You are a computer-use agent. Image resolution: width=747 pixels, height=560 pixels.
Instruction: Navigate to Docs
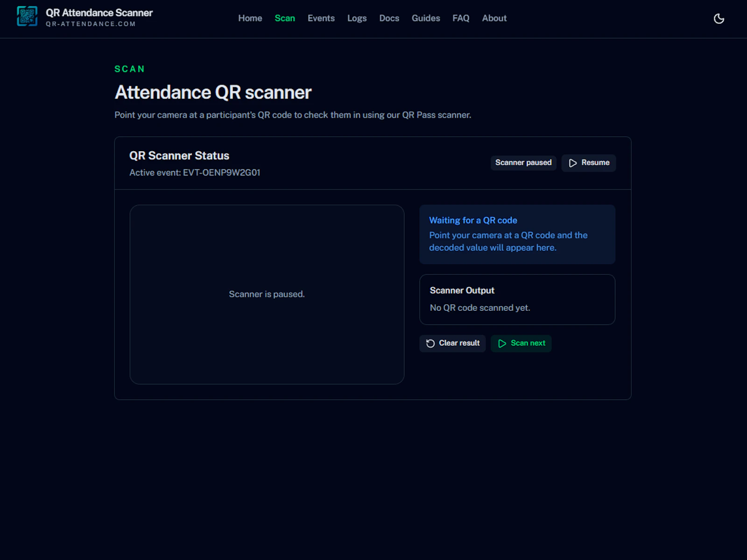[x=389, y=18]
